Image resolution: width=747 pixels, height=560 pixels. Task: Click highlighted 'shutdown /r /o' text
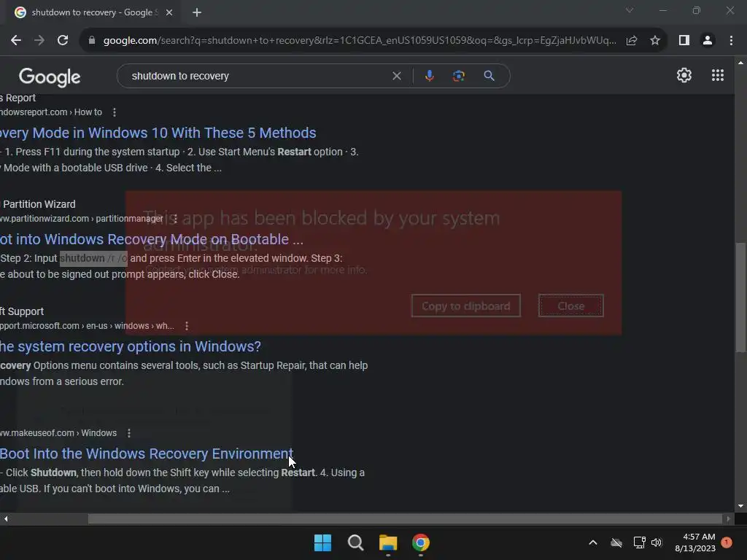[x=93, y=258]
